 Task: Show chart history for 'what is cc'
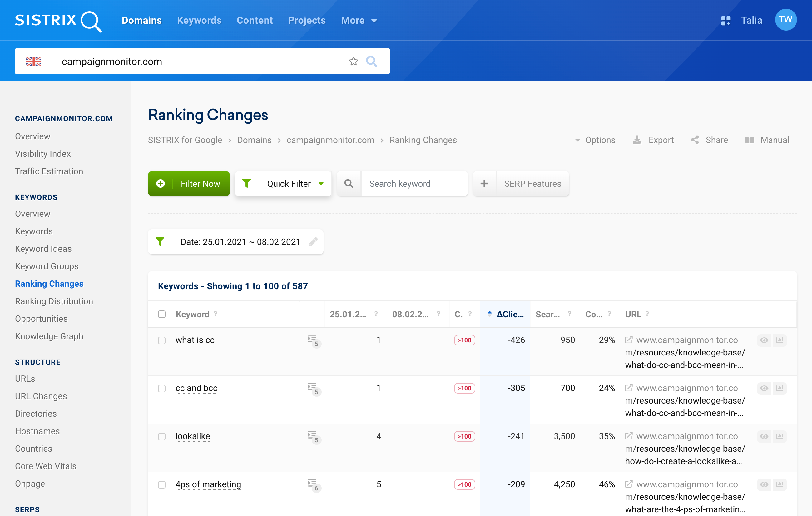[x=780, y=340]
